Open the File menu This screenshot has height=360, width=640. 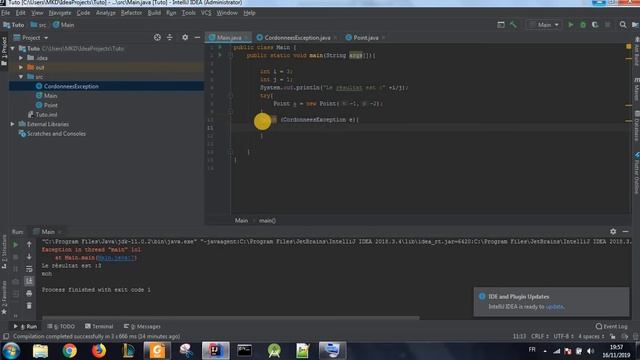pos(6,13)
